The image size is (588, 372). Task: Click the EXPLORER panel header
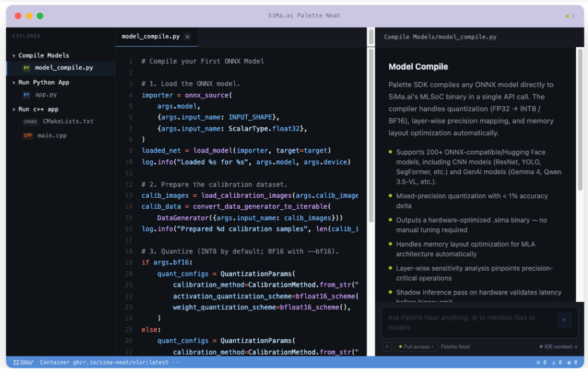click(26, 36)
